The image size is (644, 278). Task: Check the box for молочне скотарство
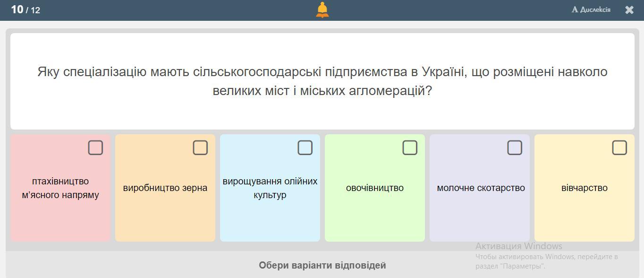(x=515, y=148)
